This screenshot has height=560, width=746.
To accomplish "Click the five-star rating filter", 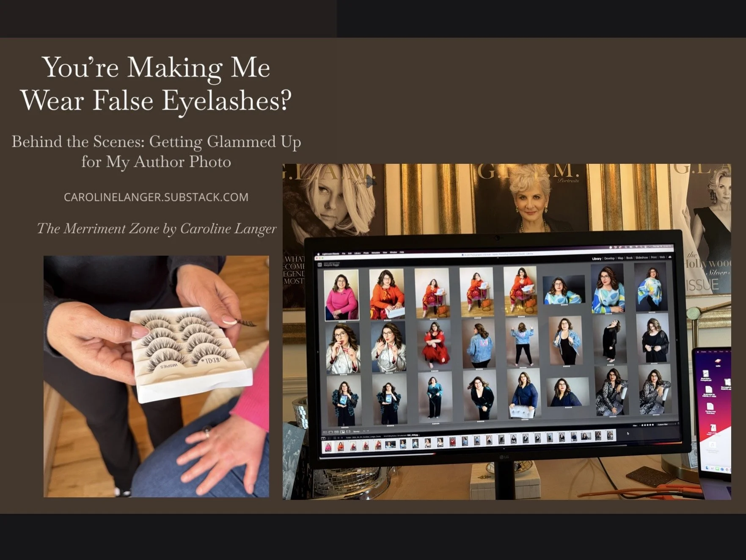I will 647,425.
